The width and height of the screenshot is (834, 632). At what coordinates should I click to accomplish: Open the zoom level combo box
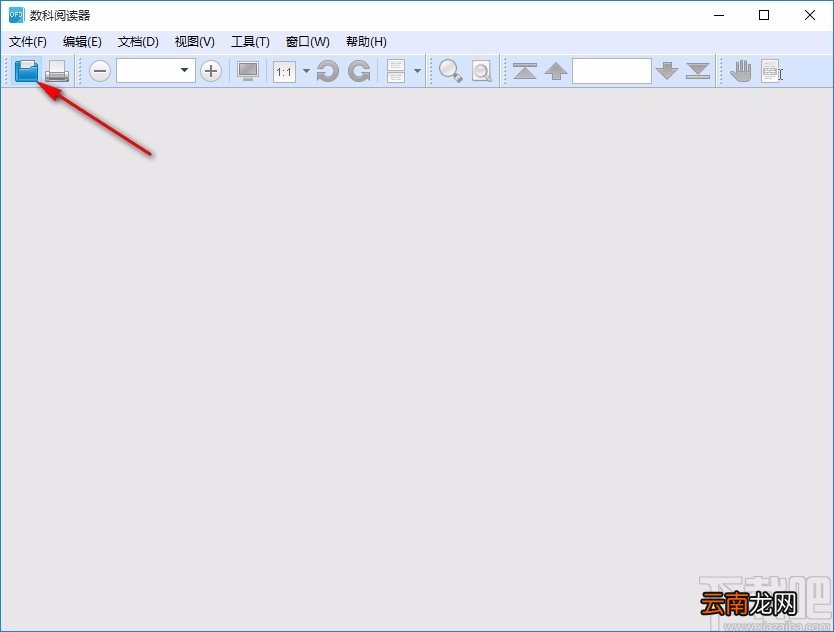click(156, 71)
